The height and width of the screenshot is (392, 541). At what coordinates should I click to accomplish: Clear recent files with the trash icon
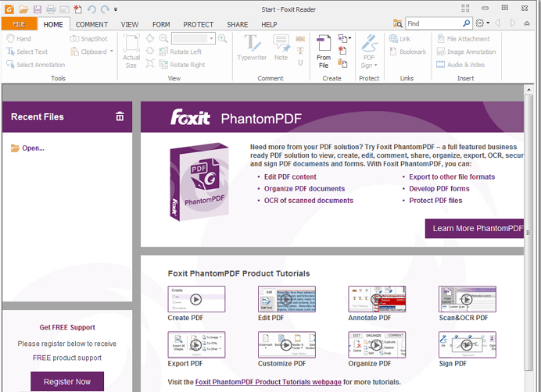pos(120,116)
